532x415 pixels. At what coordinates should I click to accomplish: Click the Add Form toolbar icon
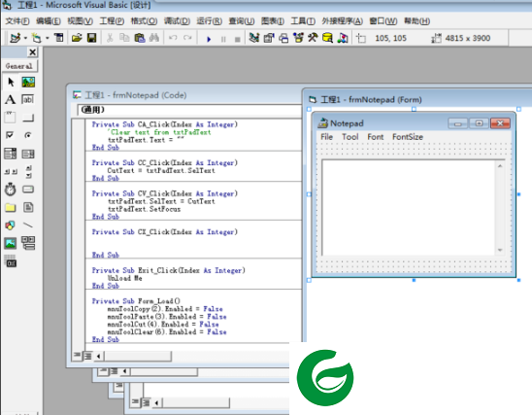tap(36, 38)
